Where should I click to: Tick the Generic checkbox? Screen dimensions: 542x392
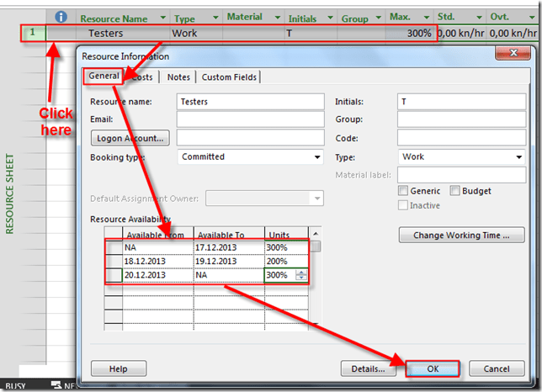pyautogui.click(x=404, y=191)
